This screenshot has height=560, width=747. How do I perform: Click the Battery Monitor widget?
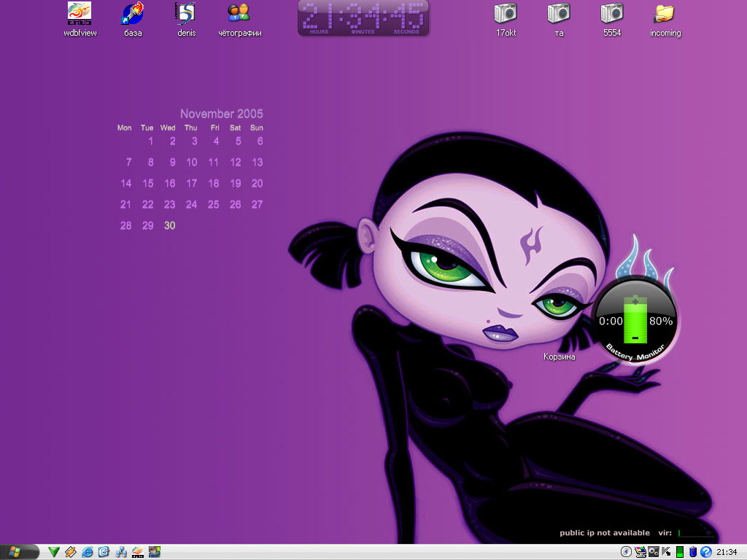(635, 320)
